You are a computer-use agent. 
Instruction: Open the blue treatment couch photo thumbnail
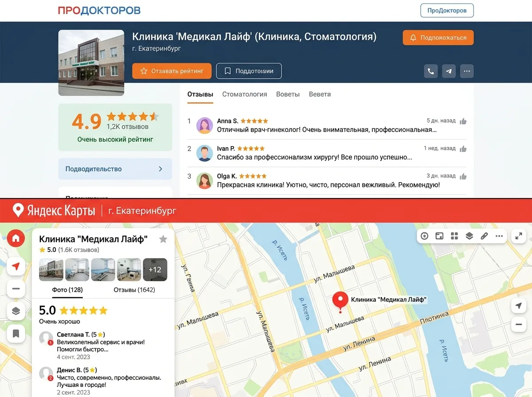[x=103, y=270]
